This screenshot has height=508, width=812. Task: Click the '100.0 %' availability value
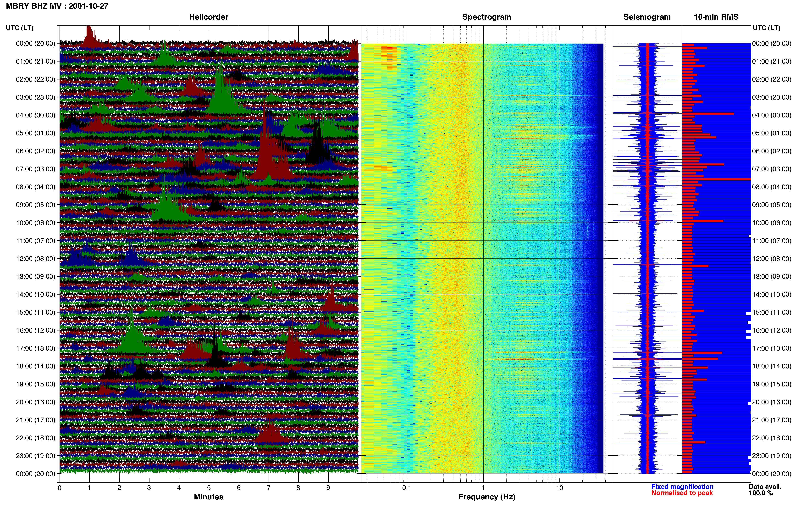tap(761, 493)
